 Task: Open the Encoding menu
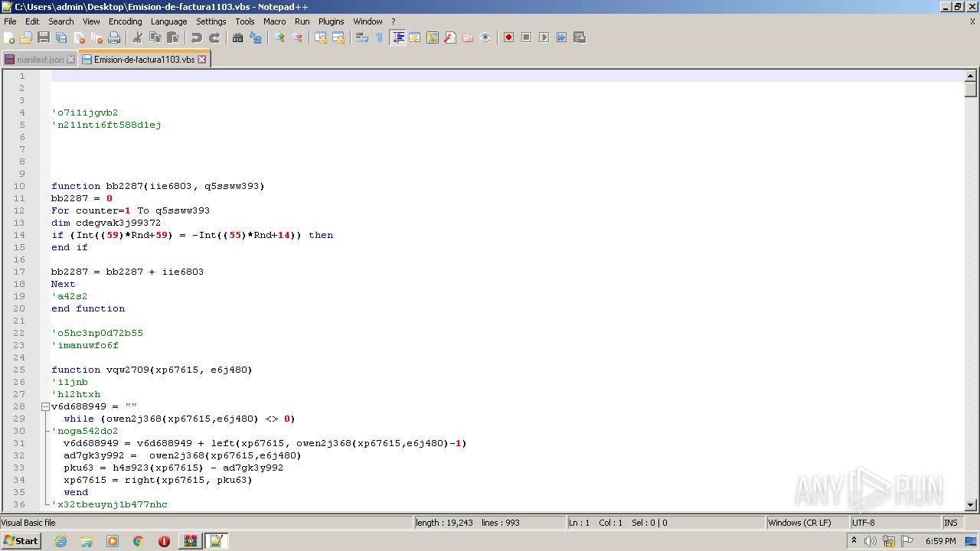pyautogui.click(x=126, y=21)
